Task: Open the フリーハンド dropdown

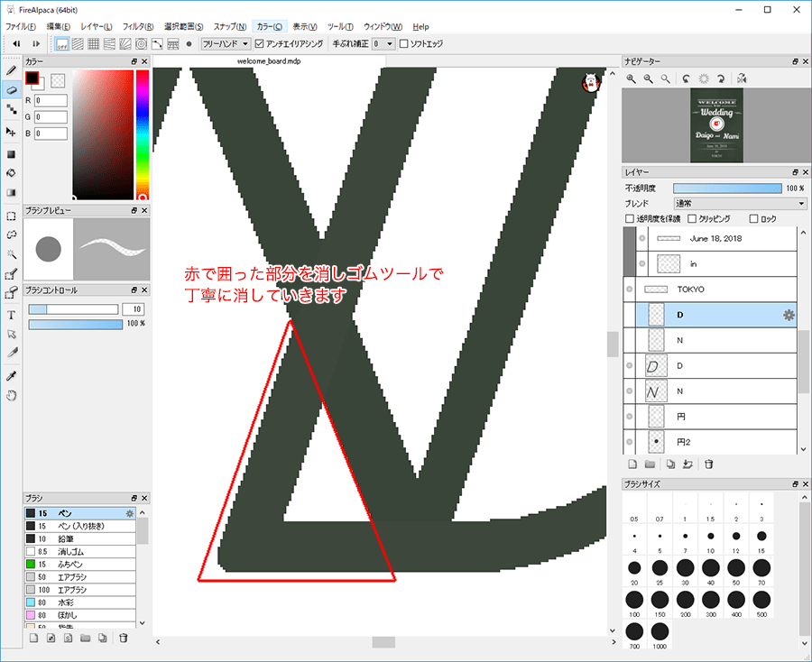Action: click(225, 42)
